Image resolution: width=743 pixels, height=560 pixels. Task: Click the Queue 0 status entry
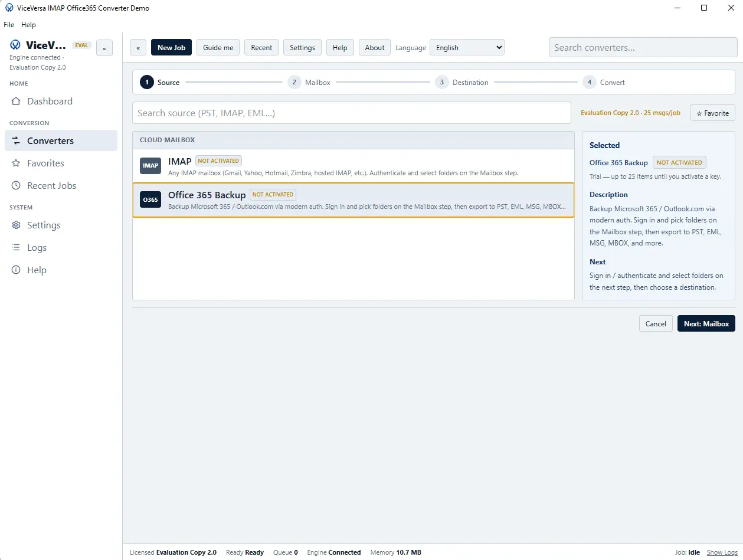click(x=286, y=553)
